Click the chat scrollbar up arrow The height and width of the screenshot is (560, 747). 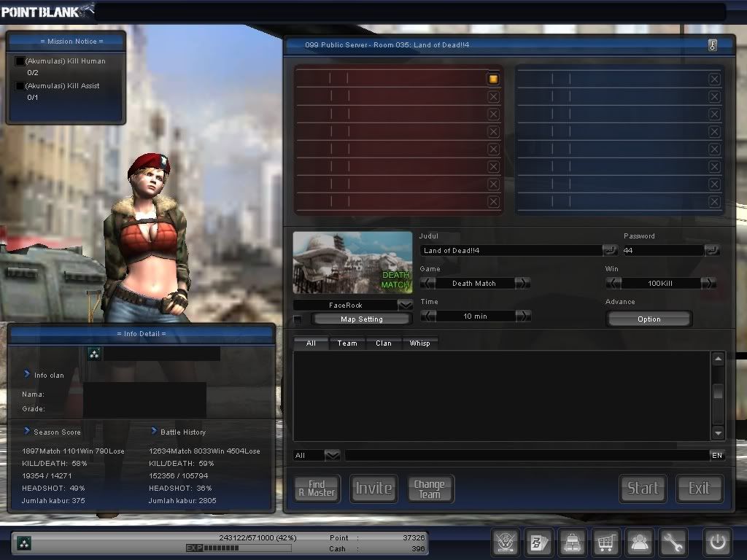(x=718, y=359)
